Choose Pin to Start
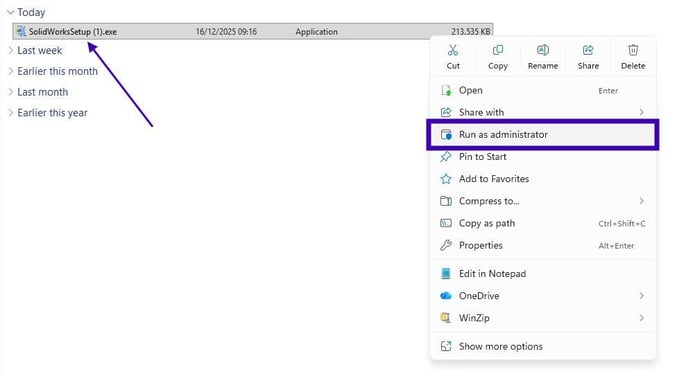This screenshot has width=677, height=376. click(x=543, y=157)
